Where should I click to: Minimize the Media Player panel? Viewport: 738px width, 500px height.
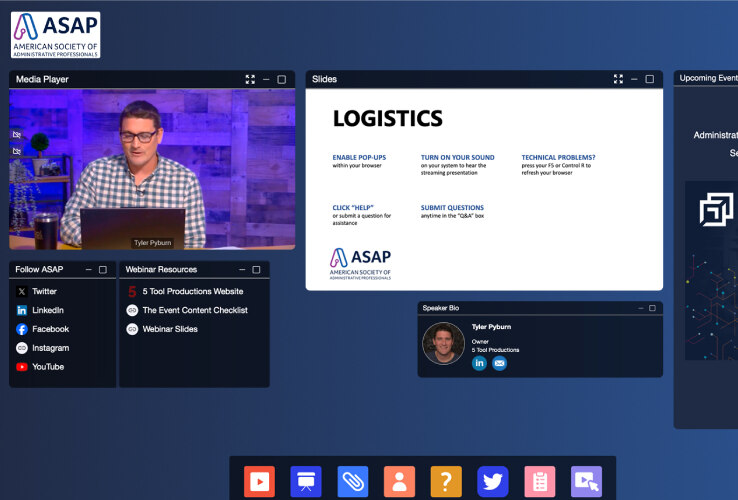coord(266,79)
